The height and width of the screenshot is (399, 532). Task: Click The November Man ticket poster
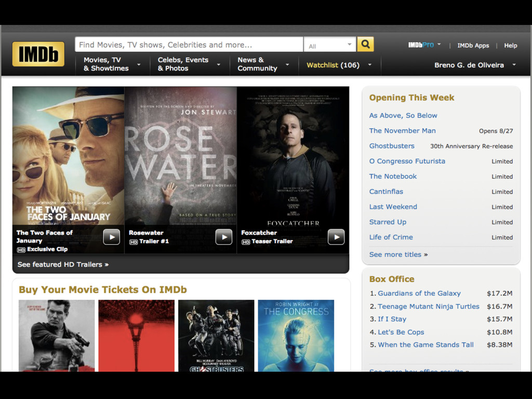pos(57,336)
